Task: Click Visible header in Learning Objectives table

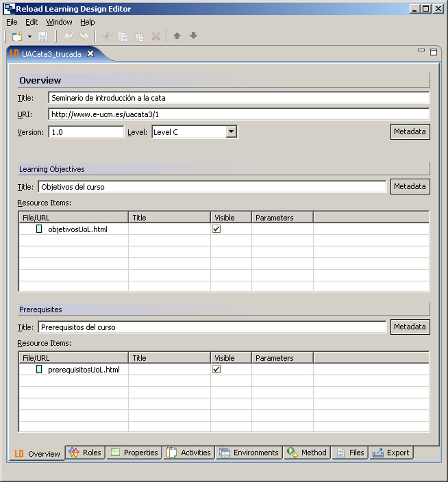Action: click(x=231, y=218)
